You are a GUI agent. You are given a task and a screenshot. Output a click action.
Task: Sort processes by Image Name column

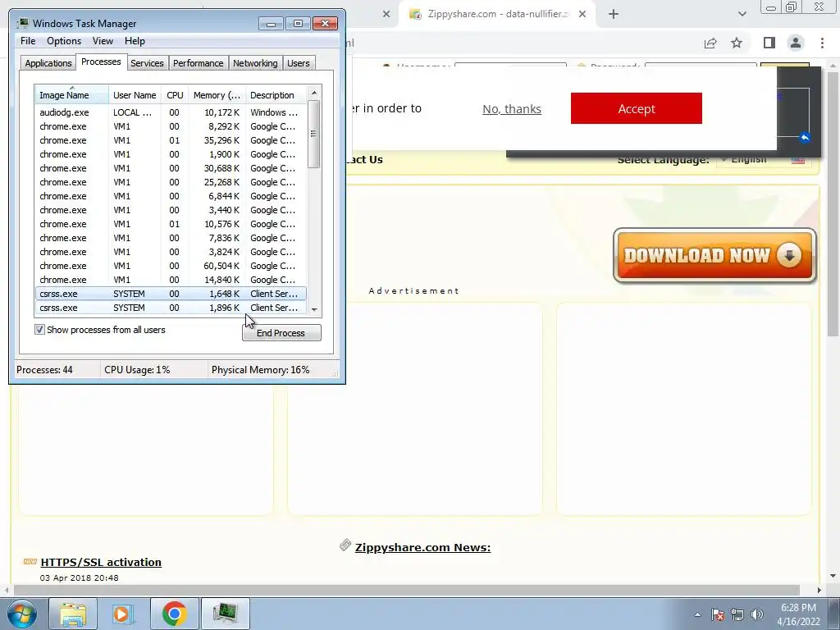72,95
